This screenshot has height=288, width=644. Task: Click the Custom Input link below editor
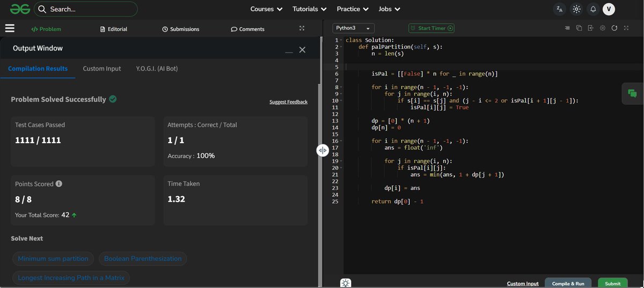tap(523, 283)
